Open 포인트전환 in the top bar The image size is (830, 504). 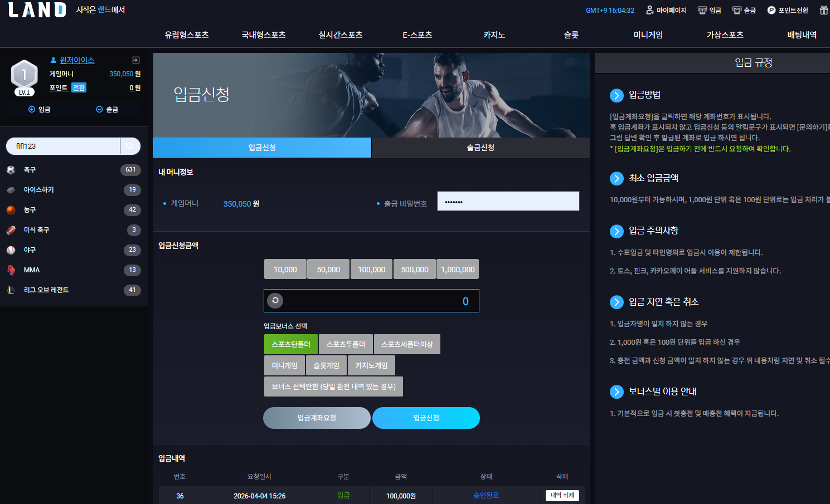pyautogui.click(x=788, y=10)
